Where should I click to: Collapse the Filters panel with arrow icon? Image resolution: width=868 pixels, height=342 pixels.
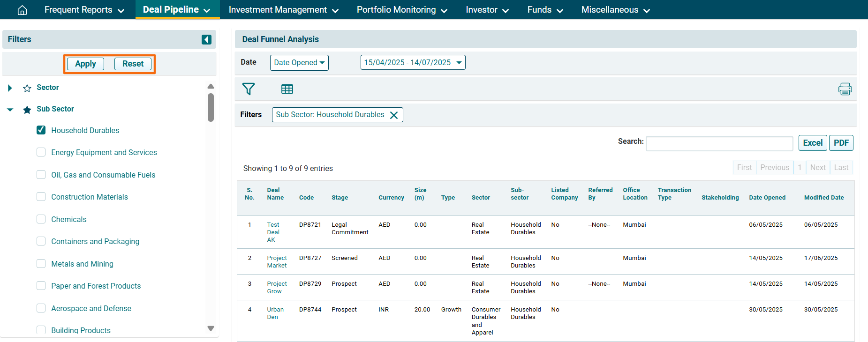206,40
